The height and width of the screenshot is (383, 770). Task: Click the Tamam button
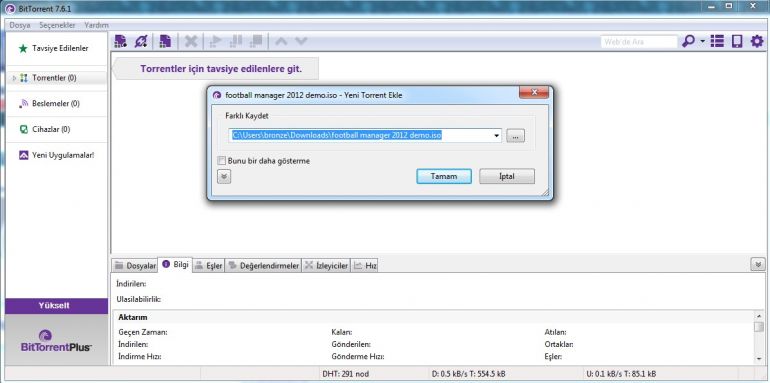coord(444,176)
